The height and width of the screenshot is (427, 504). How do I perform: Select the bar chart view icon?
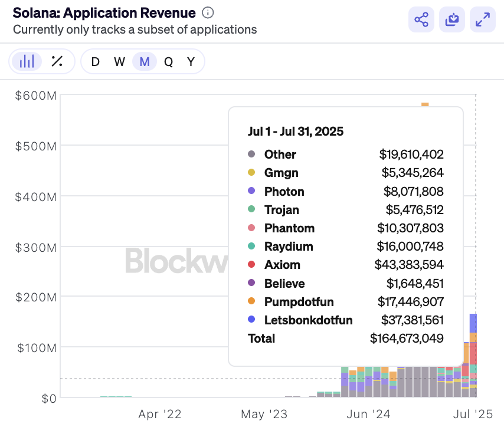coord(26,61)
